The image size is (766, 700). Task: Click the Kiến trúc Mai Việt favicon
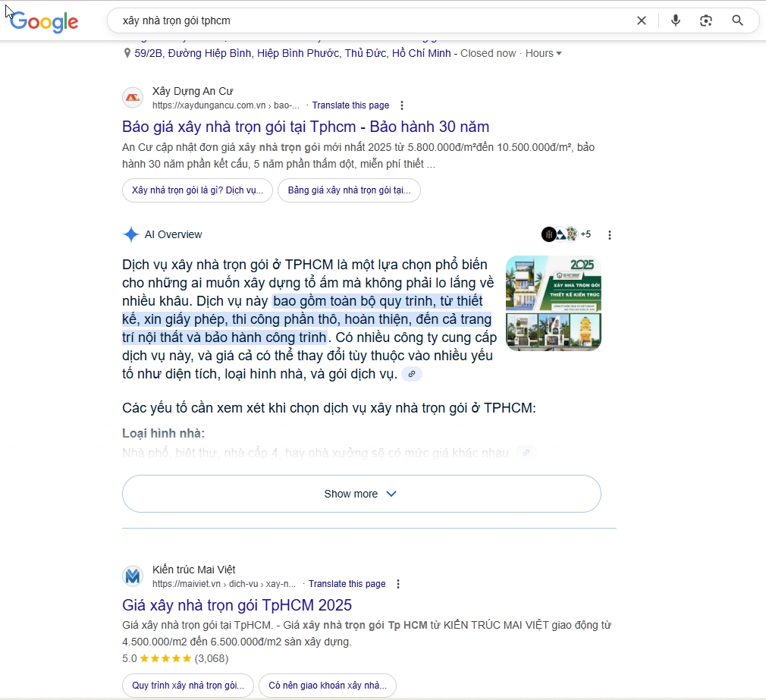(133, 576)
